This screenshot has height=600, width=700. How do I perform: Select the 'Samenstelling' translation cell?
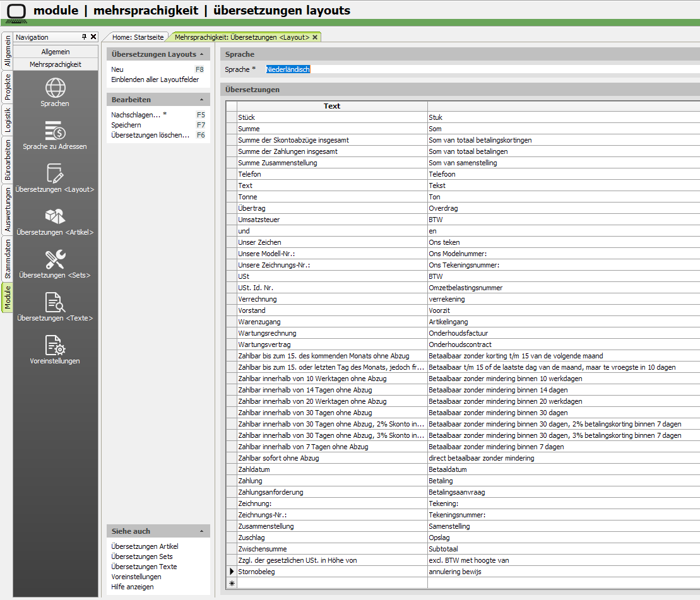(564, 526)
